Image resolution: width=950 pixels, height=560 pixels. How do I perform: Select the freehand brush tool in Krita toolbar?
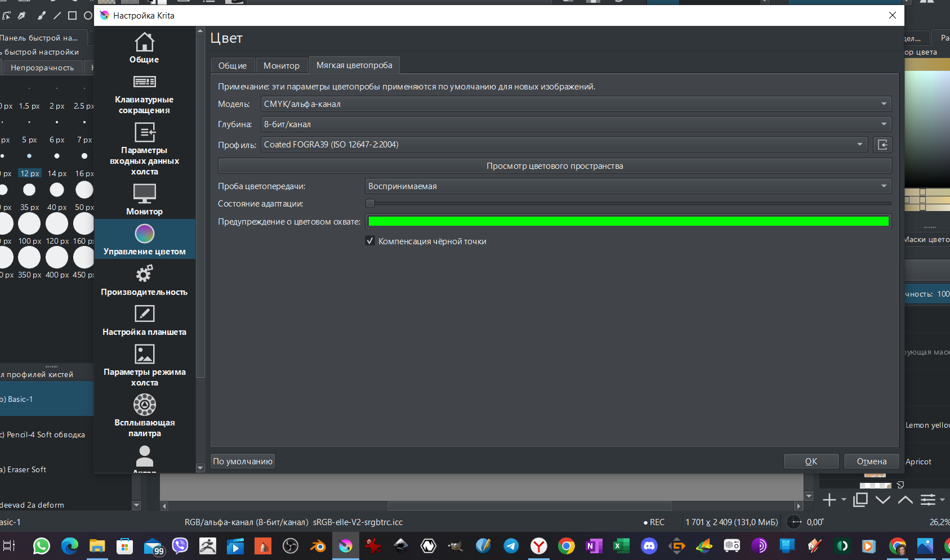tap(41, 15)
